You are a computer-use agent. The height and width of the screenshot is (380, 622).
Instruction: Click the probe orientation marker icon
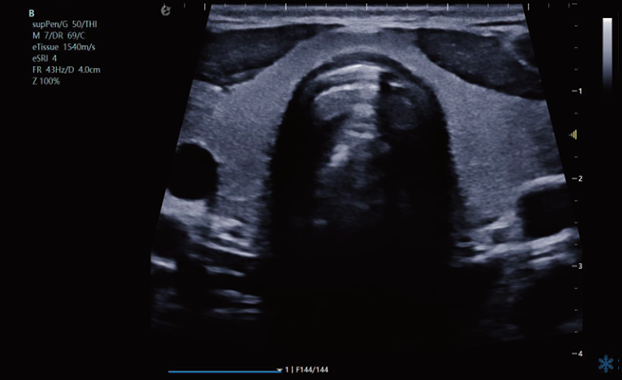(165, 11)
